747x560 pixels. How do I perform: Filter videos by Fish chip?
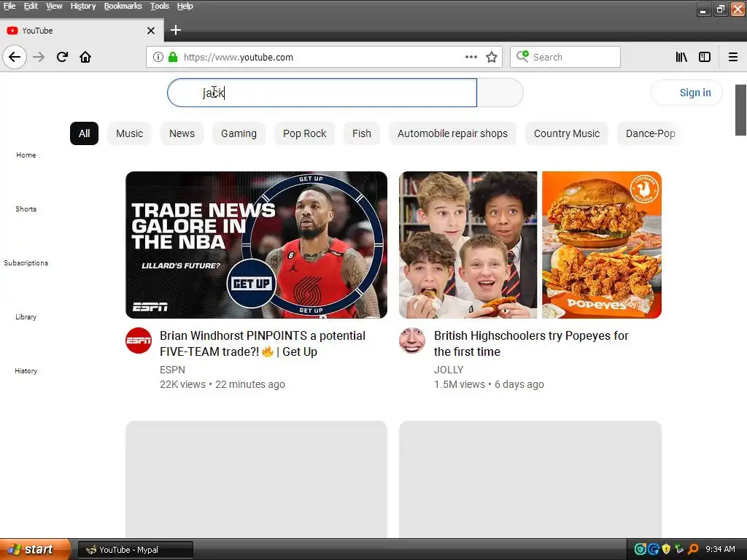[362, 133]
